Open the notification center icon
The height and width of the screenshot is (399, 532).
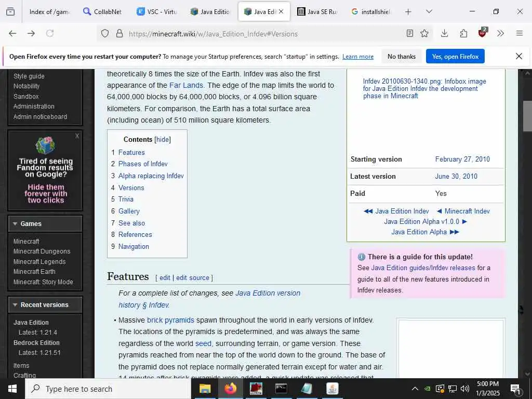(515, 389)
